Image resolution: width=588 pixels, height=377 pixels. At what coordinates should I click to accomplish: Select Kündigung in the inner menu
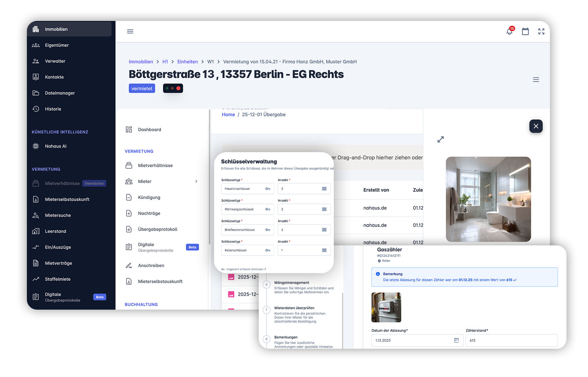coord(149,197)
